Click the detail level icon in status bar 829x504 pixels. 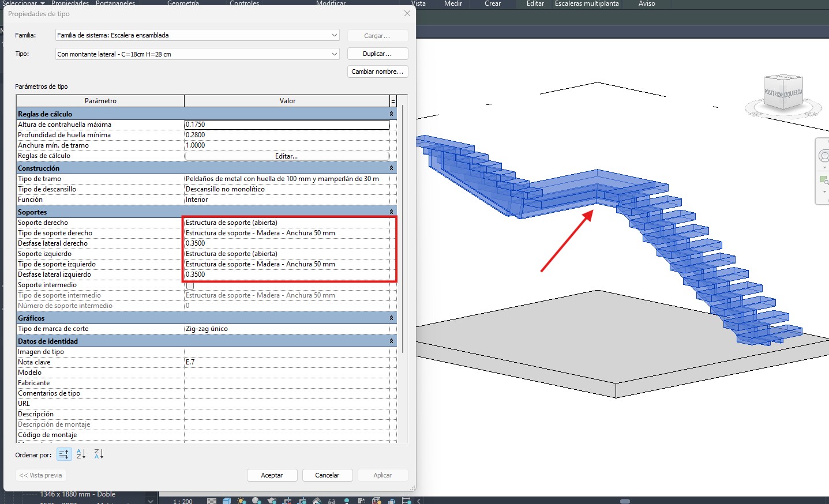coord(212,501)
